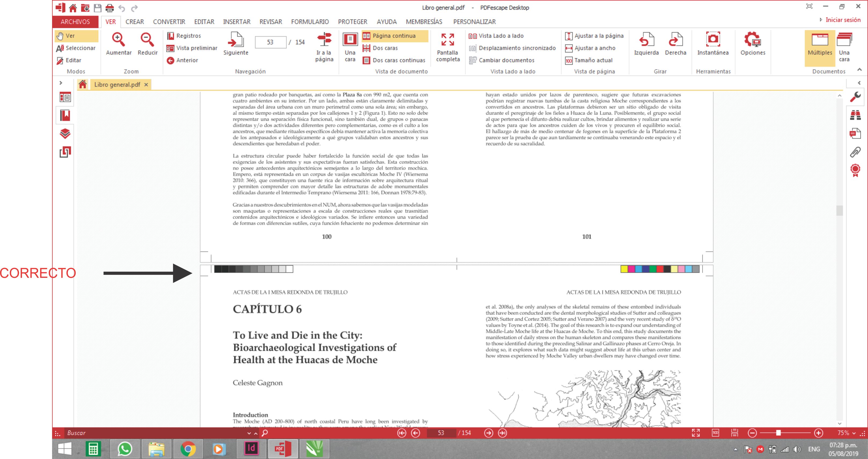Switch to the EDITAR tab

(x=204, y=21)
